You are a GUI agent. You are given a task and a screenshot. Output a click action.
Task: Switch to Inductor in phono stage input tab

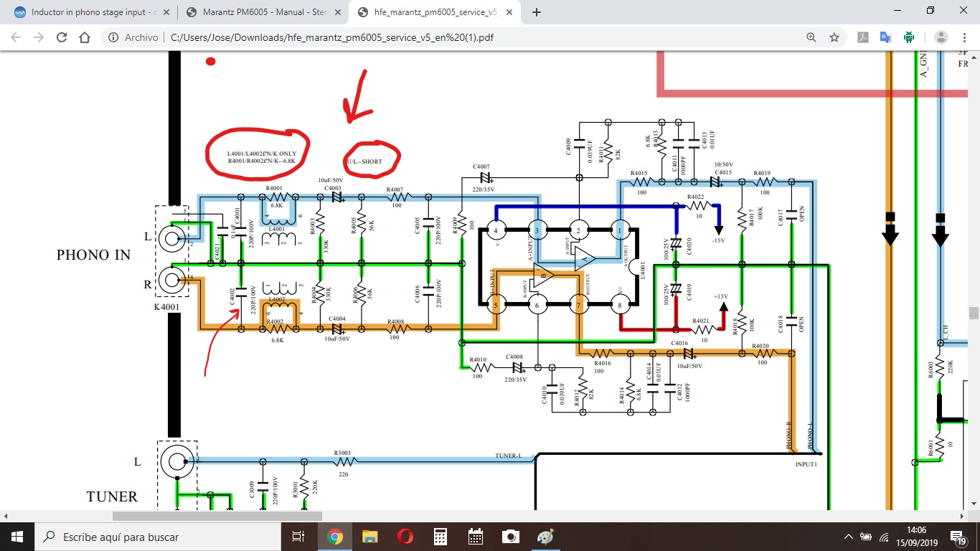[x=91, y=11]
